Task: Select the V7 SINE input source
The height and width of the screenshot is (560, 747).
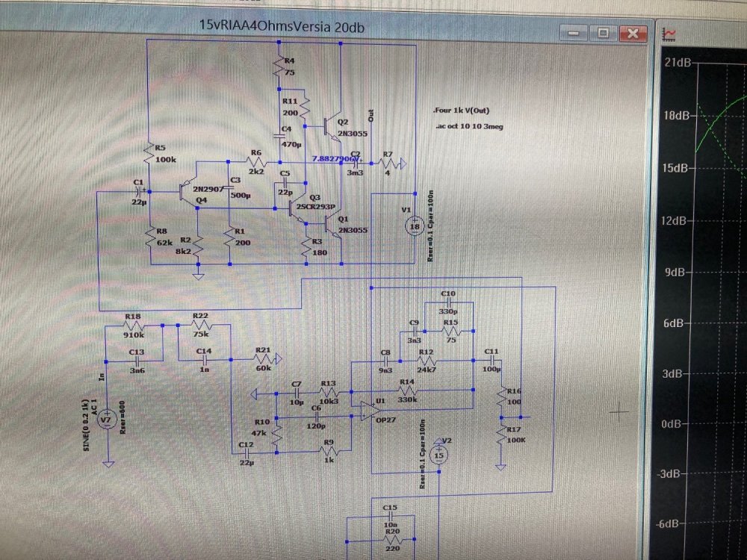Action: click(106, 419)
